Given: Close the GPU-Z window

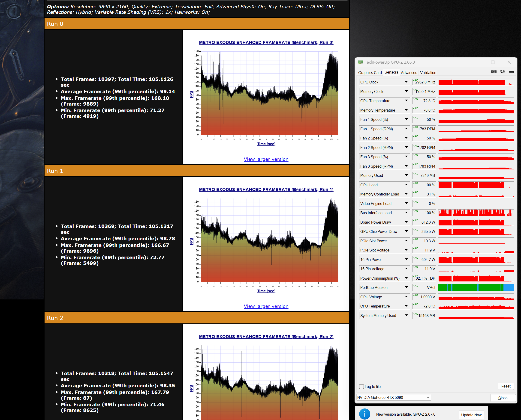Looking at the screenshot, I should [x=509, y=62].
